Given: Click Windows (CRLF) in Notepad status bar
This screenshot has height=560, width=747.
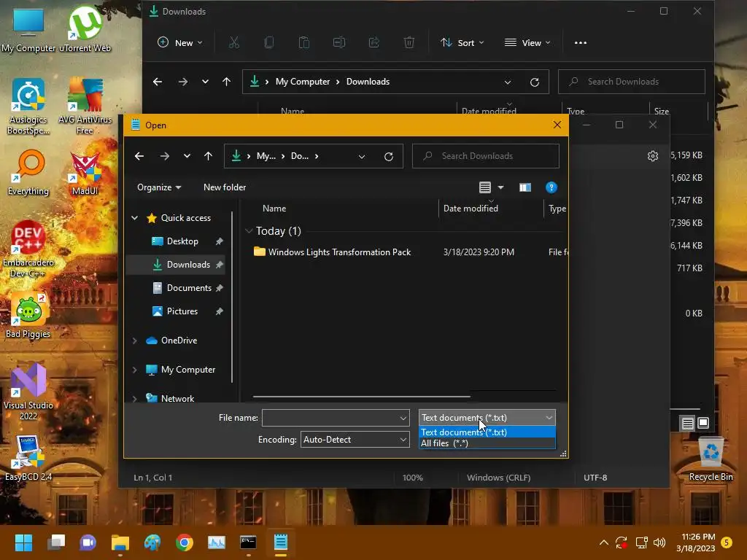Looking at the screenshot, I should tap(498, 477).
